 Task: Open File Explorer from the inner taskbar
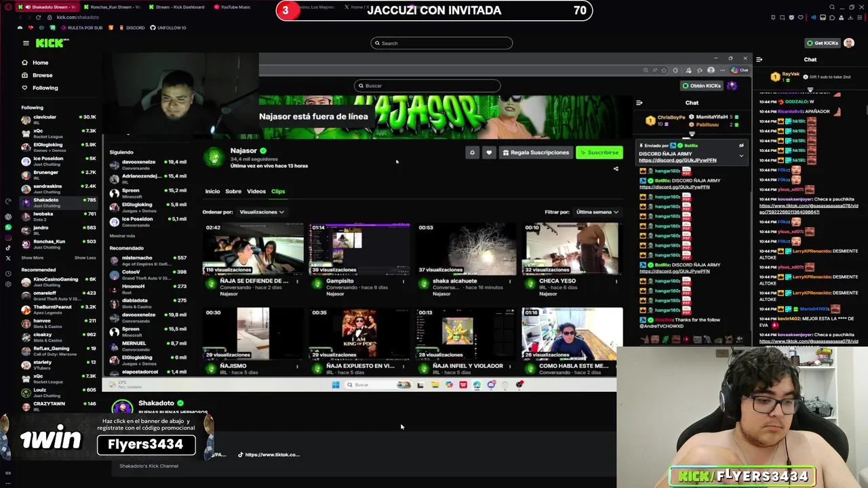tap(435, 385)
